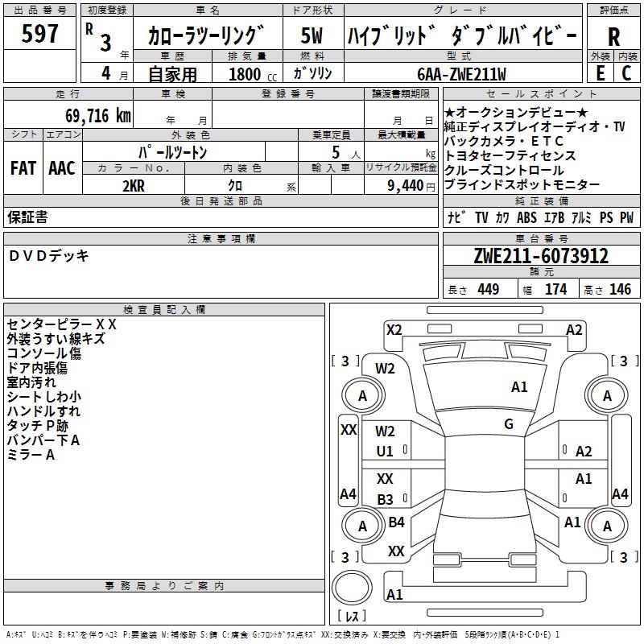
Task: Click the equipment item "ABS"
Action: (526, 217)
